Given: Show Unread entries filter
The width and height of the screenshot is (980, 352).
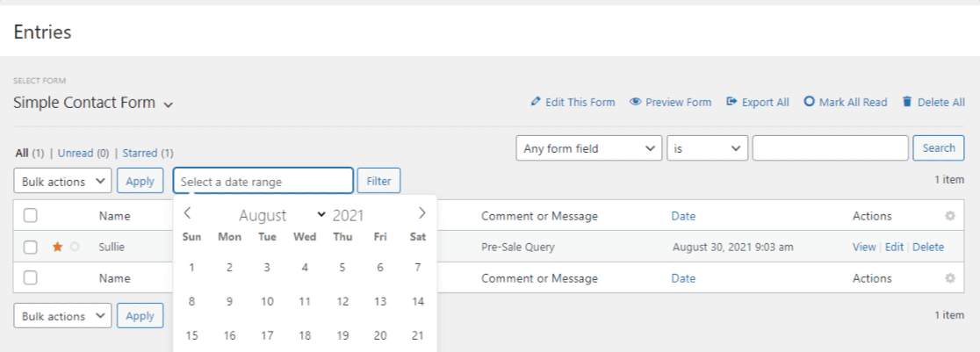Looking at the screenshot, I should click(76, 153).
